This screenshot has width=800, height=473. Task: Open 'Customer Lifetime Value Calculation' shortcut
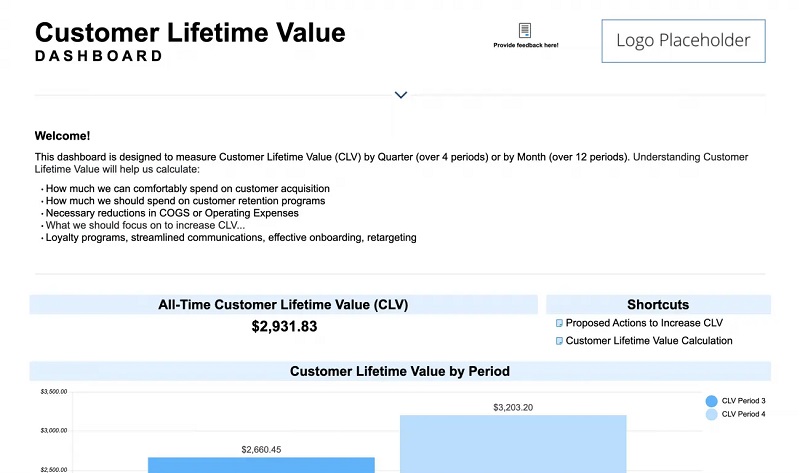tap(648, 341)
